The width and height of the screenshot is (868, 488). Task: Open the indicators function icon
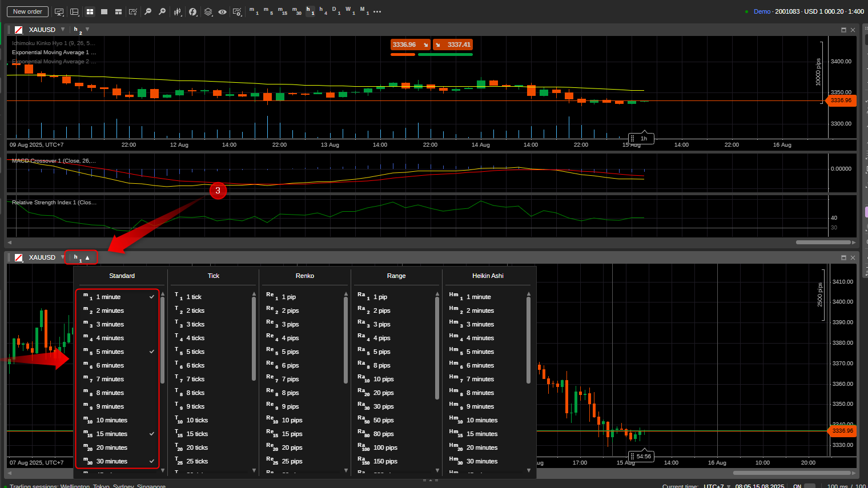coord(192,11)
